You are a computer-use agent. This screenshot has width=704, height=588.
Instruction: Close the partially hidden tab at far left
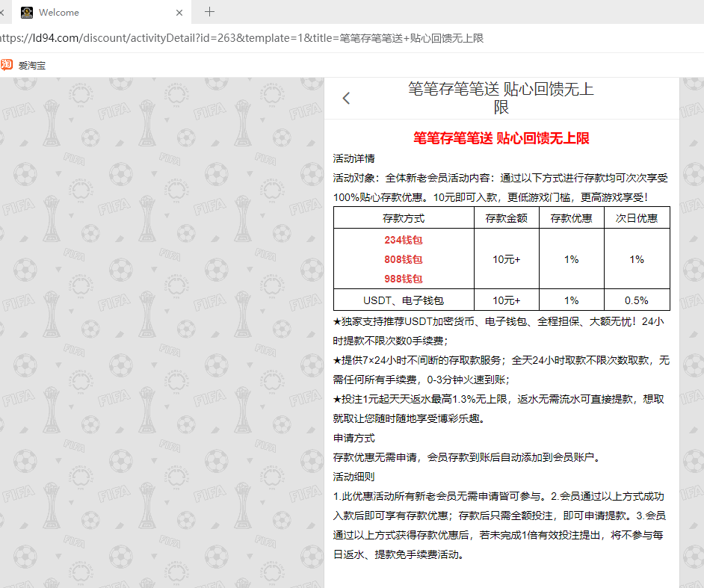(x=3, y=13)
